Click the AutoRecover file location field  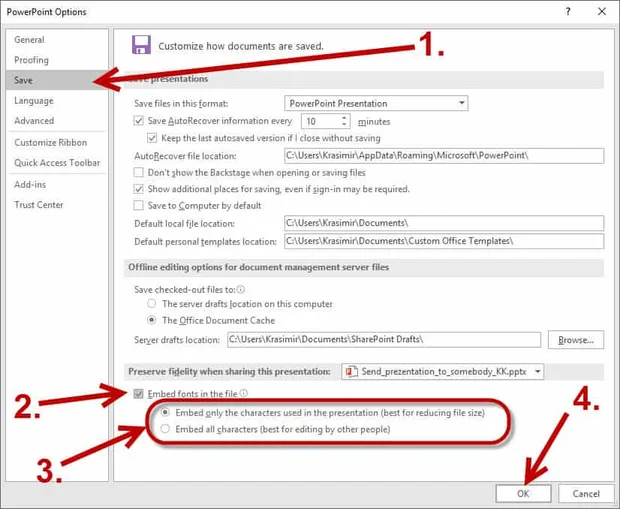(444, 155)
